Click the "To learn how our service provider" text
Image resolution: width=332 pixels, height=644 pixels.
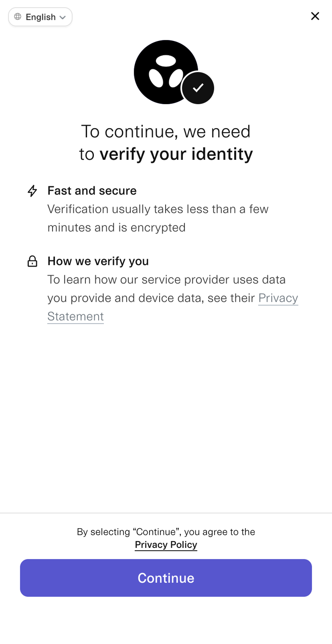pyautogui.click(x=166, y=280)
